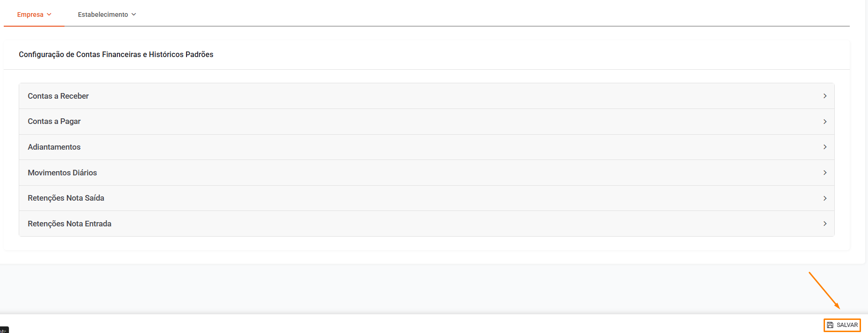Click the Configuração de Contas Financeiras heading

(x=116, y=55)
